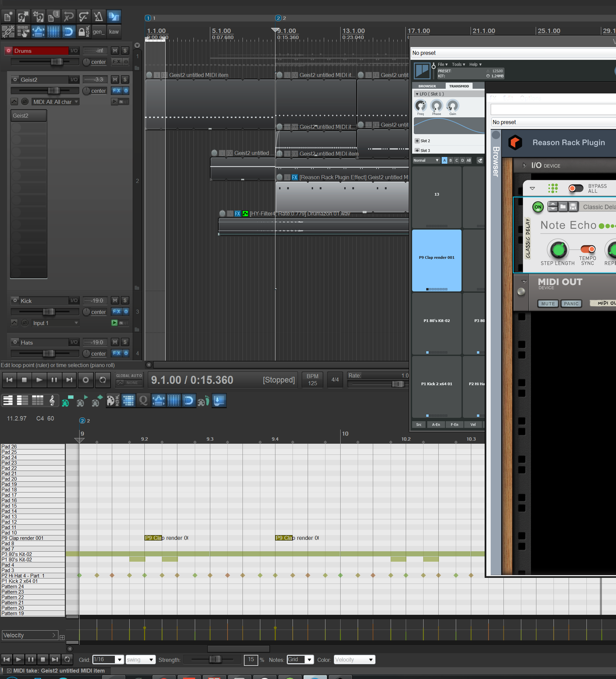Toggle the metronome in the top toolbar
The height and width of the screenshot is (679, 616).
pos(99,16)
